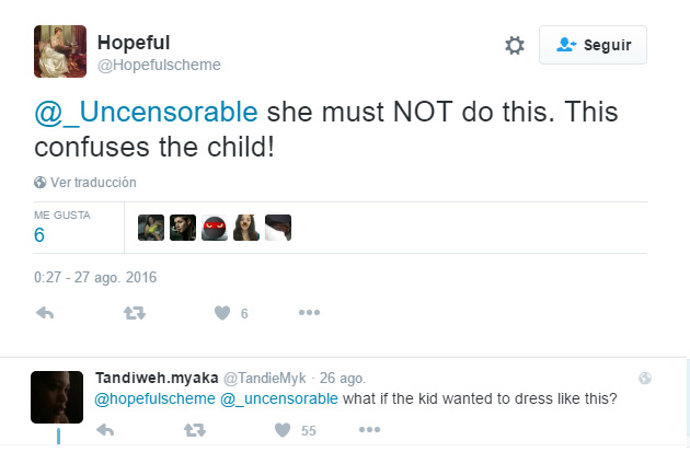The width and height of the screenshot is (690, 452).
Task: Like Tandiweh.myaka's reply with the heart
Action: [x=282, y=430]
